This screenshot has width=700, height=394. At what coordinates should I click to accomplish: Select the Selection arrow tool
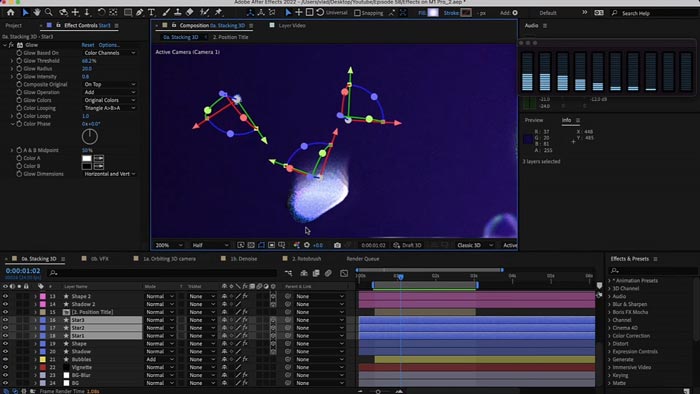point(25,12)
